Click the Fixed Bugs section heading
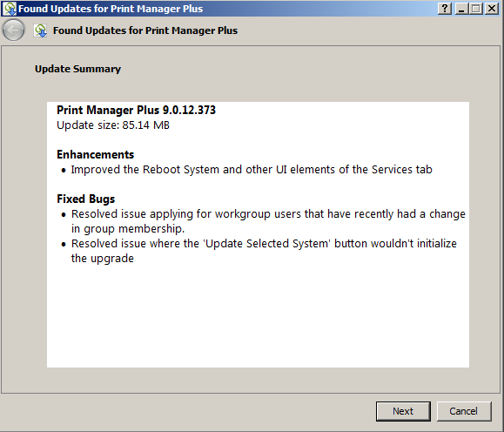 tap(85, 199)
